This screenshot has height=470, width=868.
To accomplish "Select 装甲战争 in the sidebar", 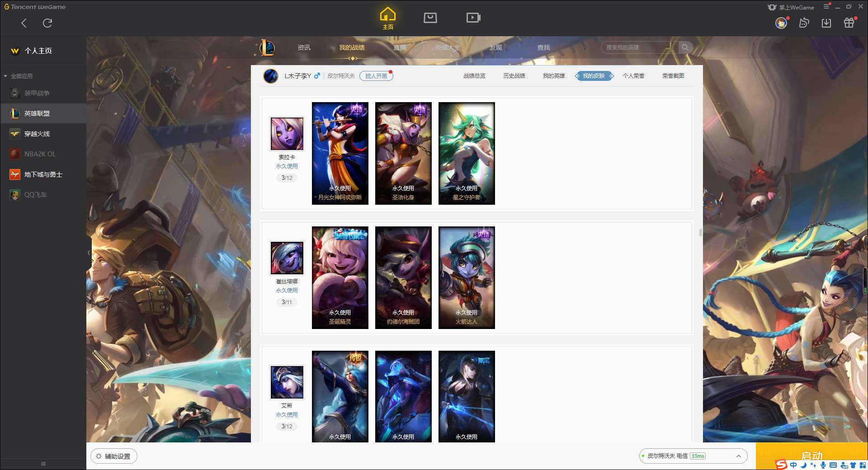I will coord(43,93).
